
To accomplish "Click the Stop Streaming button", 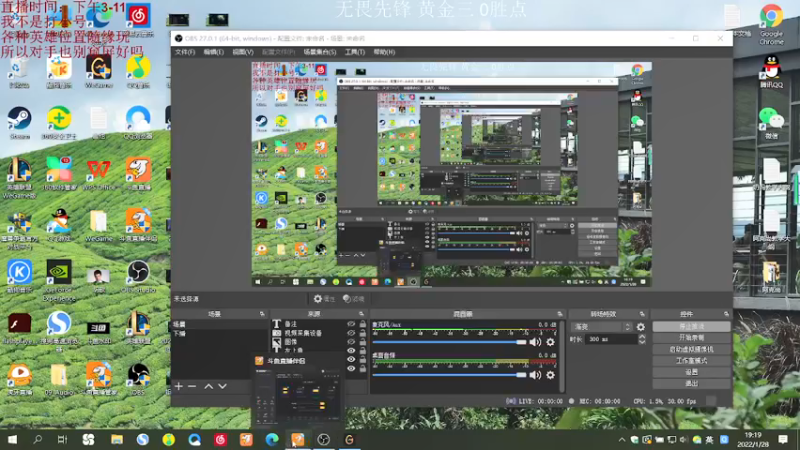I will pos(691,327).
